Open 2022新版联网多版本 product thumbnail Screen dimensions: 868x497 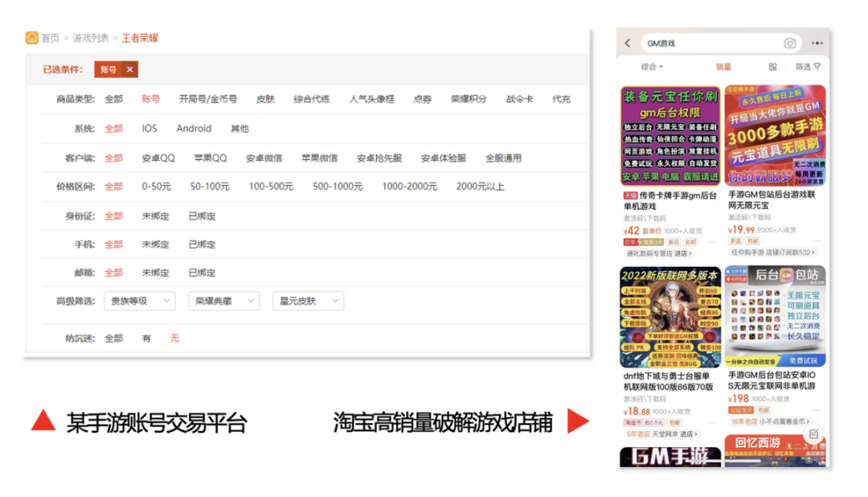[x=670, y=317]
